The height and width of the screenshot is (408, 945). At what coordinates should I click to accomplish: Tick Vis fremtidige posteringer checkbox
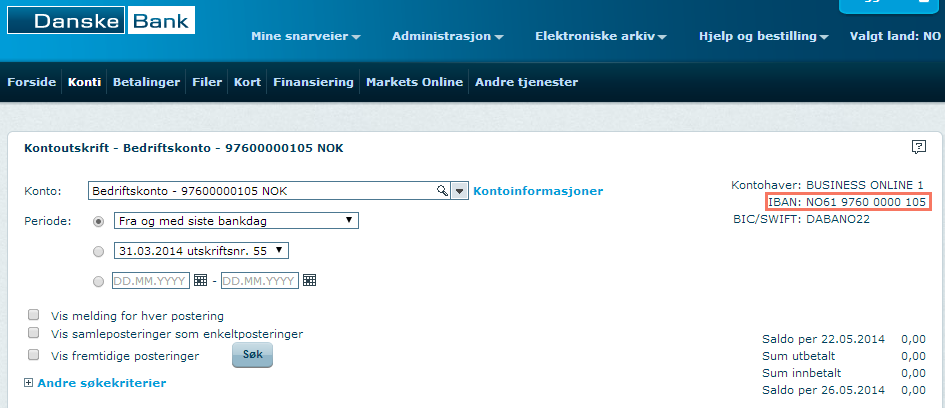[x=34, y=354]
